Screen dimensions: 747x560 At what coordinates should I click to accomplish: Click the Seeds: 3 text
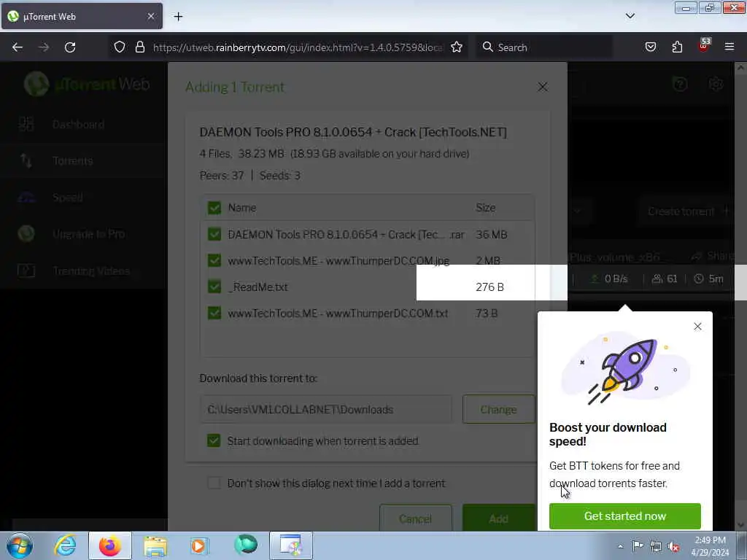point(279,176)
